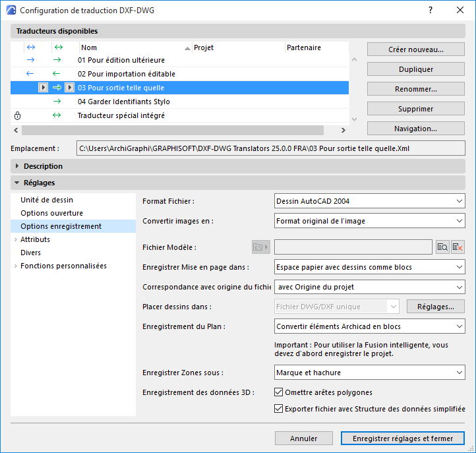The image size is (476, 453).
Task: Click the Emplacement path field
Action: pyautogui.click(x=270, y=148)
